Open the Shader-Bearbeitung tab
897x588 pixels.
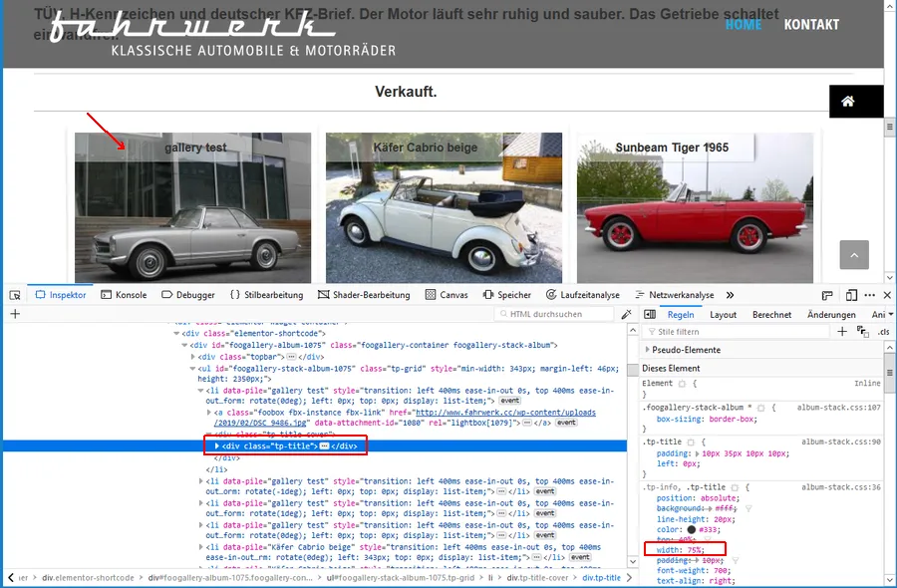tap(365, 295)
